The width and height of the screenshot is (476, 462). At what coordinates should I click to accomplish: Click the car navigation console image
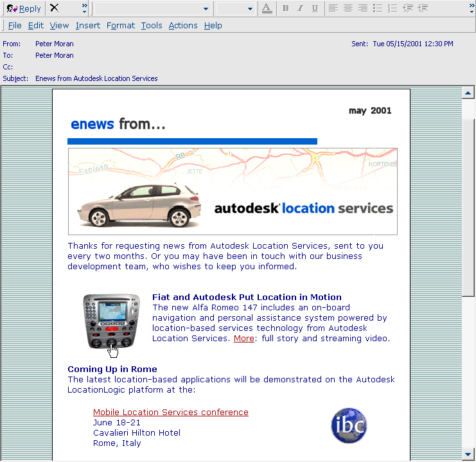coord(111,321)
